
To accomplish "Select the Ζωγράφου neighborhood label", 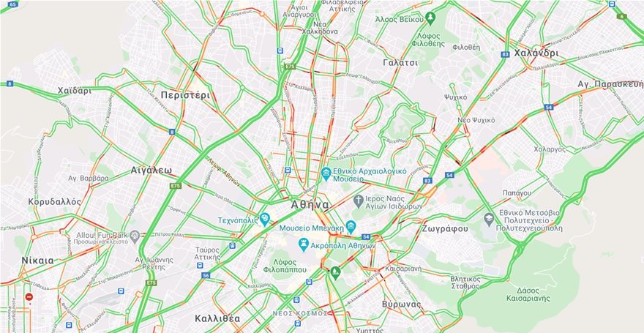I will 445,229.
